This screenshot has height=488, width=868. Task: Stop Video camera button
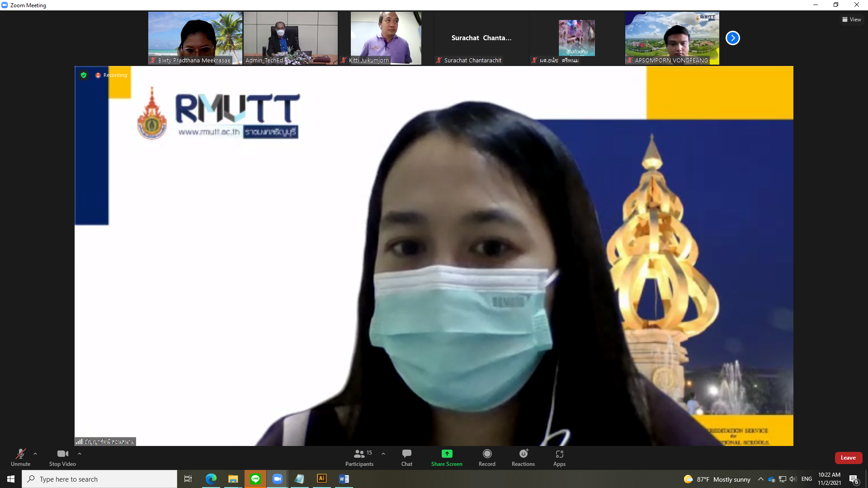pyautogui.click(x=62, y=457)
